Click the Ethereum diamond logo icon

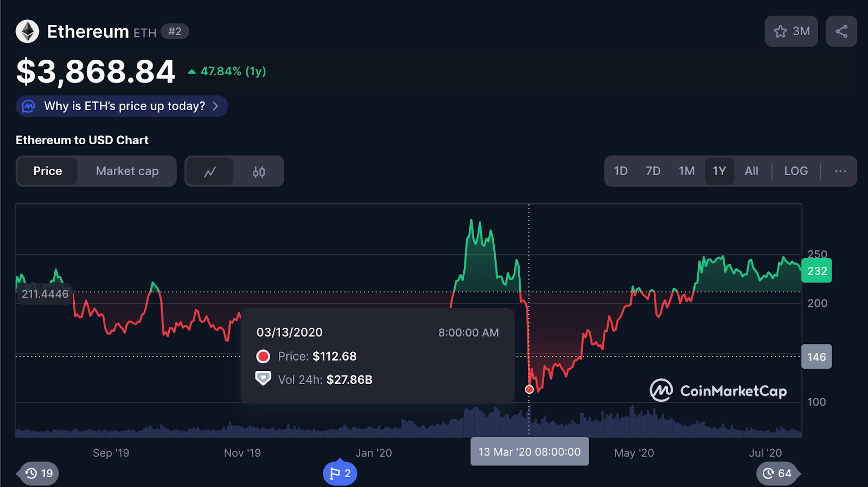tap(27, 31)
